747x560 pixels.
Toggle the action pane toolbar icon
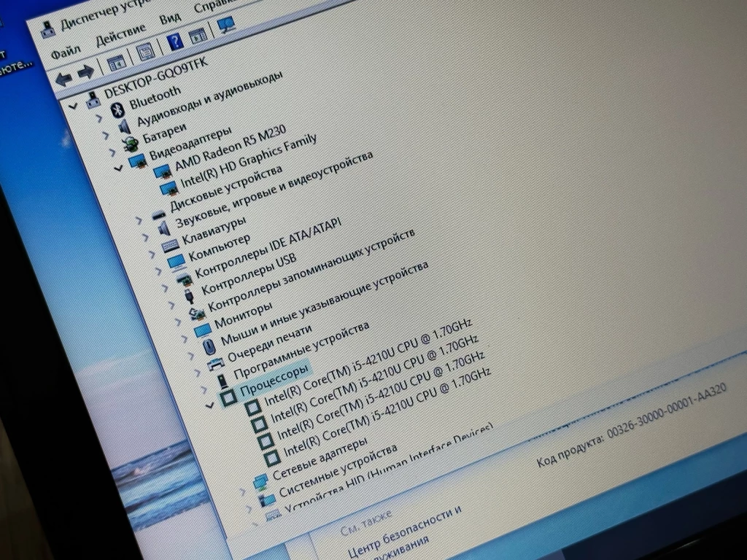point(198,35)
